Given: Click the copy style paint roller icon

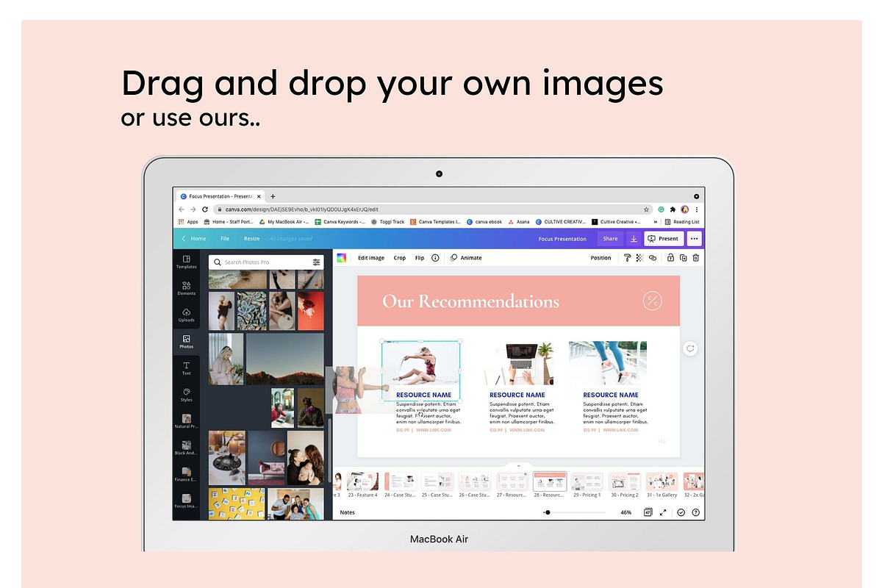Looking at the screenshot, I should tap(627, 258).
